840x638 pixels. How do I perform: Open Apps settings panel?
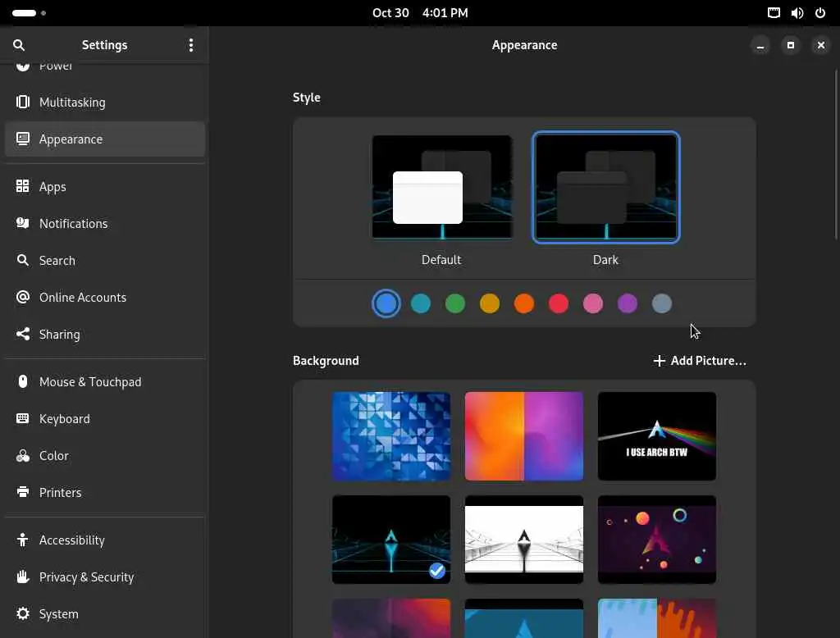coord(105,186)
